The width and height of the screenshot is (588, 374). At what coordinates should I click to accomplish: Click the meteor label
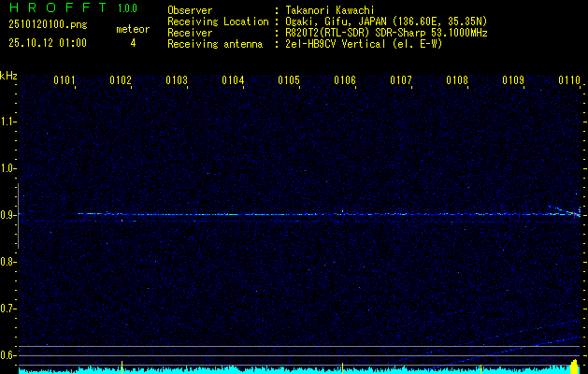click(133, 29)
